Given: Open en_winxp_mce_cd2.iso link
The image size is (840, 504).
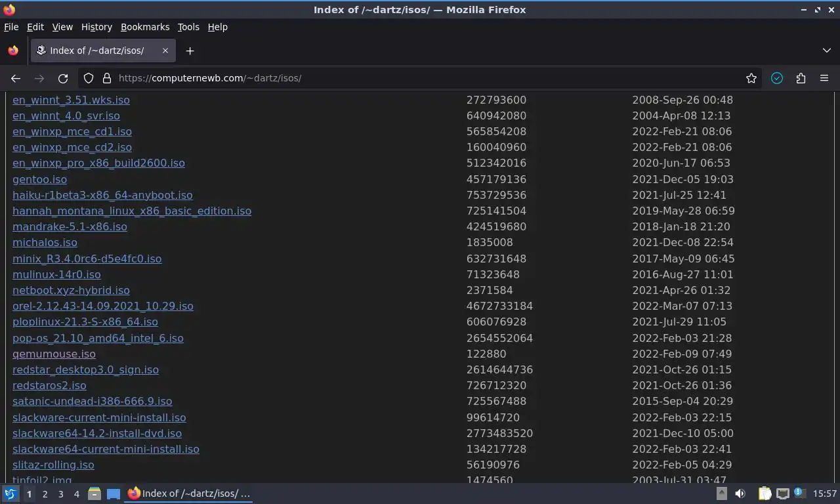Looking at the screenshot, I should [72, 147].
